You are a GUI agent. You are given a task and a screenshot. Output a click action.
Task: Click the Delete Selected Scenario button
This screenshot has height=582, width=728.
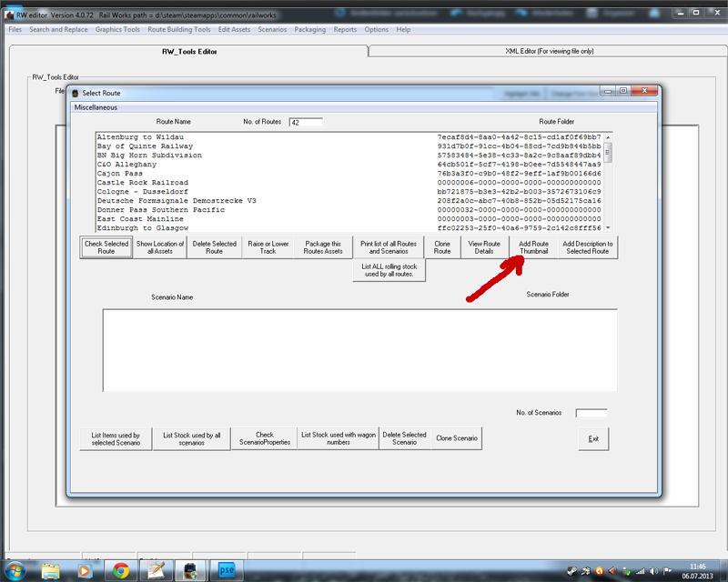coord(404,438)
